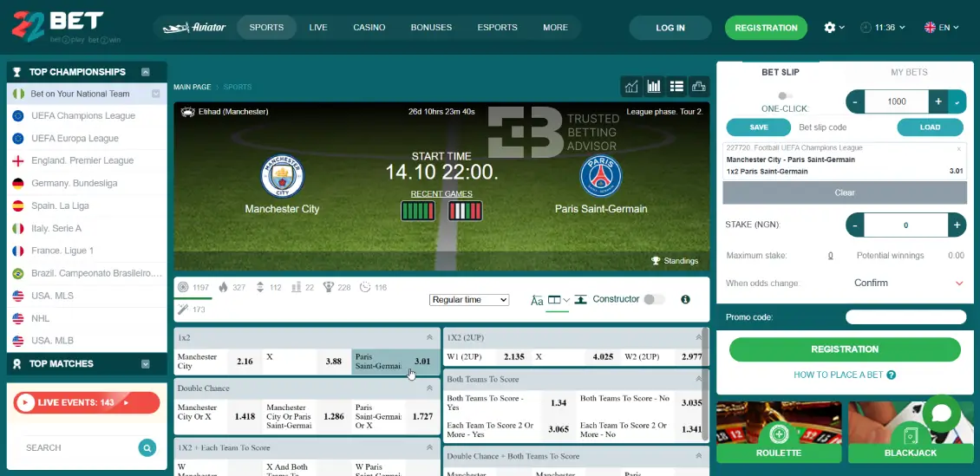This screenshot has width=980, height=476.
Task: Click the header Registration button
Action: [767, 28]
